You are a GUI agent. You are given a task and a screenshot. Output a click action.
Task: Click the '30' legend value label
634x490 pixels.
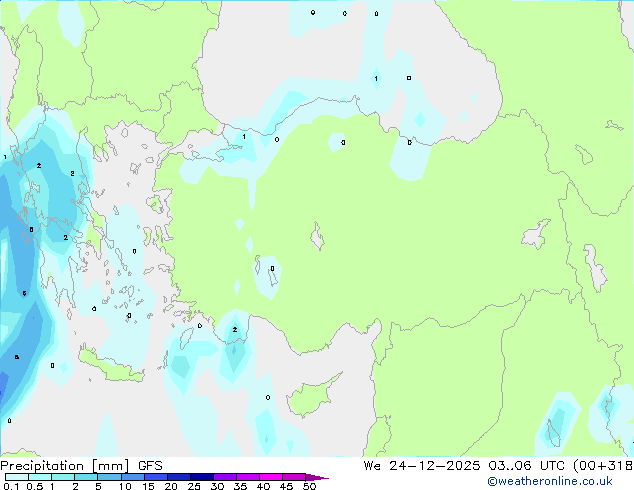(217, 486)
